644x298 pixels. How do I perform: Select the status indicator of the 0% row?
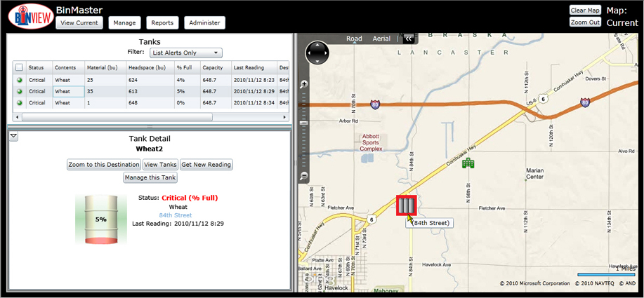click(19, 102)
